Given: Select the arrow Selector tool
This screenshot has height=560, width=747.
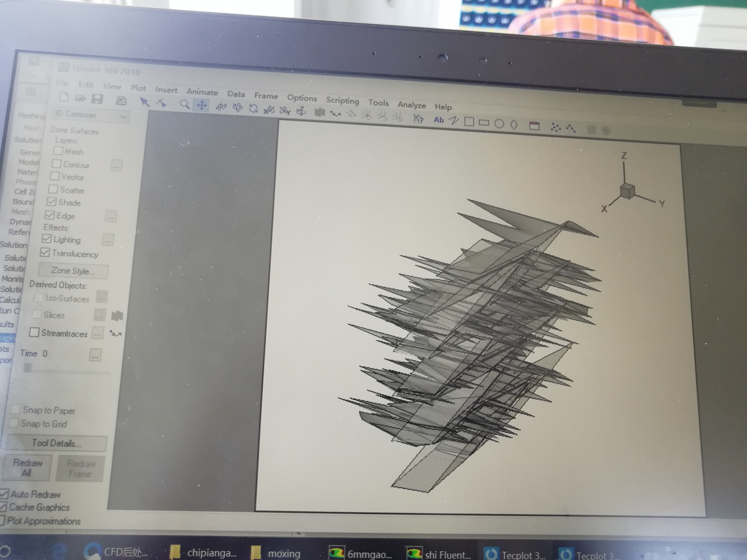Looking at the screenshot, I should (145, 102).
